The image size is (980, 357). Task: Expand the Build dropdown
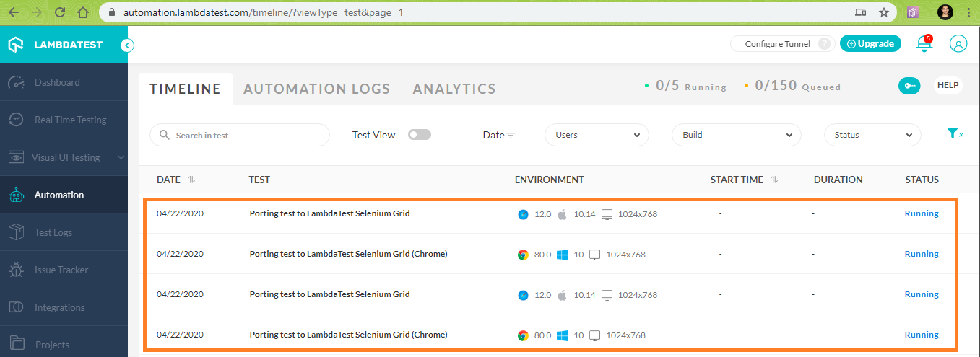(x=736, y=135)
